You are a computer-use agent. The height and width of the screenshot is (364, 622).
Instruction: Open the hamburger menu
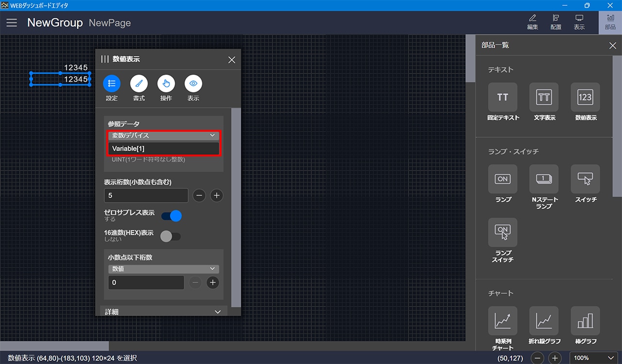(x=12, y=23)
